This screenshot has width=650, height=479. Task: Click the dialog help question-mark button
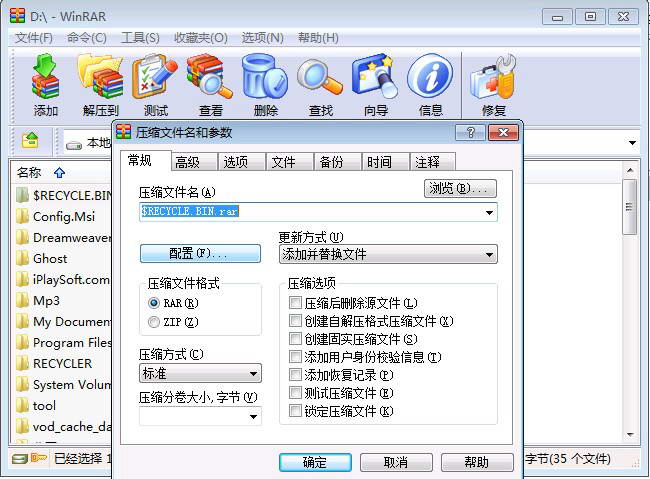coord(470,133)
